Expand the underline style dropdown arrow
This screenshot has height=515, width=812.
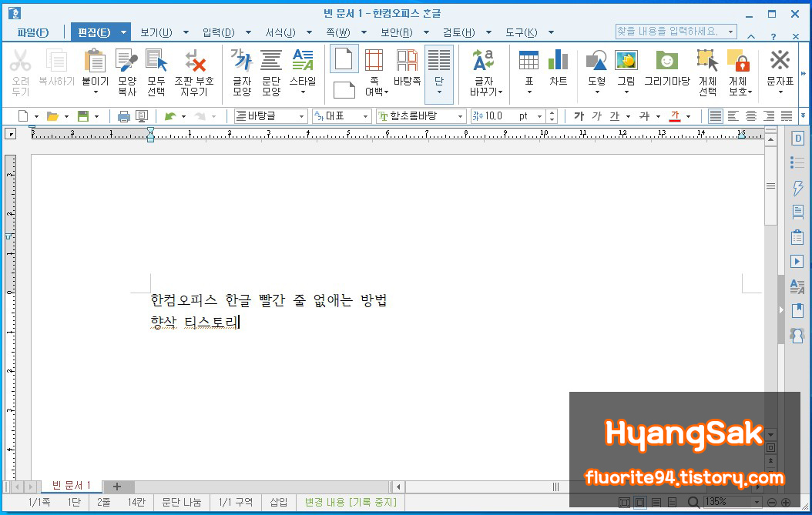coord(628,116)
